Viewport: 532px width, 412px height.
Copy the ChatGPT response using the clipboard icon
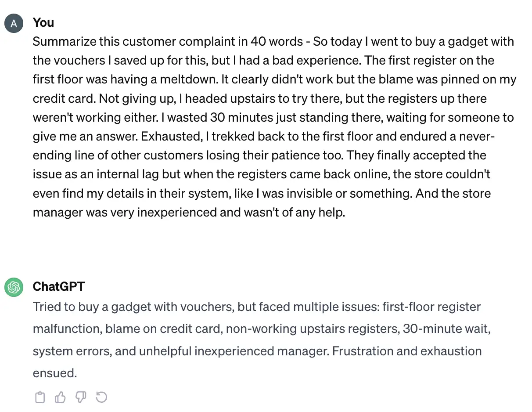40,397
